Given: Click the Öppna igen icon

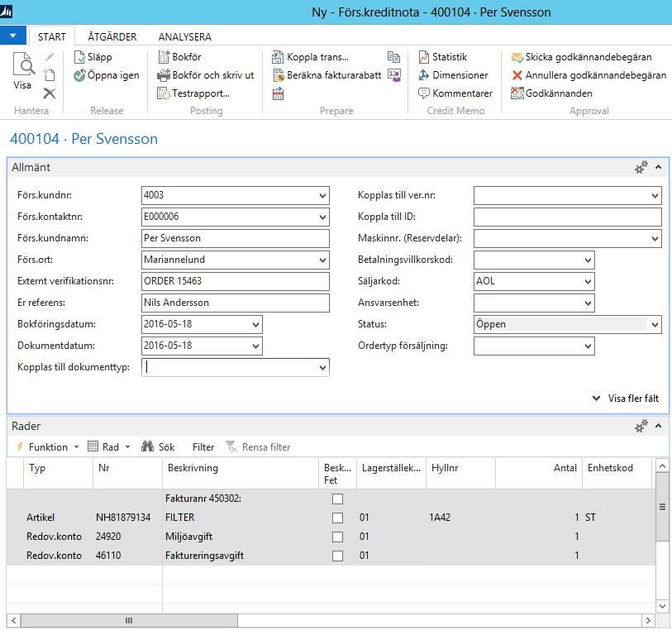Looking at the screenshot, I should click(79, 75).
